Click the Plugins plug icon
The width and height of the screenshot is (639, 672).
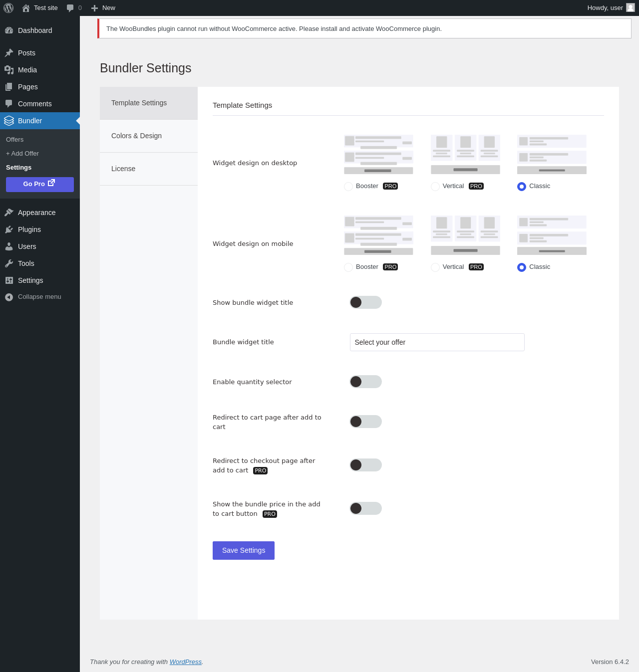(9, 229)
